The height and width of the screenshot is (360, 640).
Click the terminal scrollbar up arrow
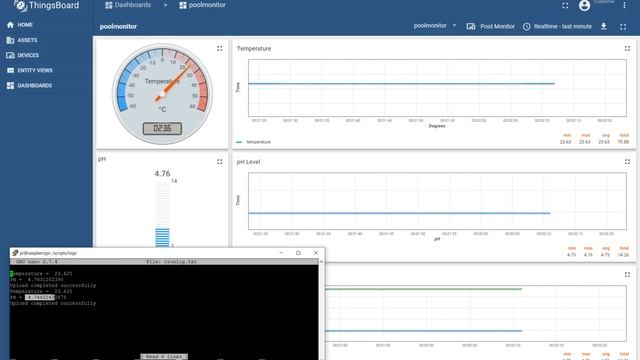click(x=322, y=261)
